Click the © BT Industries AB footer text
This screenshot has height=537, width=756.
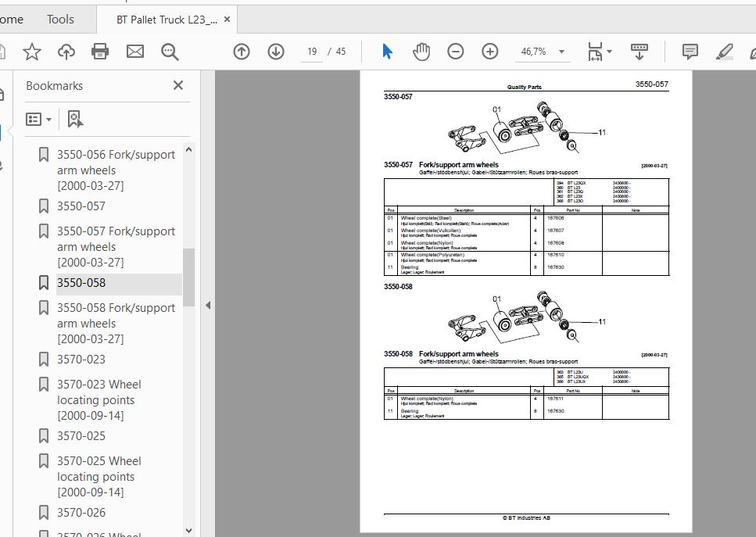[x=526, y=518]
